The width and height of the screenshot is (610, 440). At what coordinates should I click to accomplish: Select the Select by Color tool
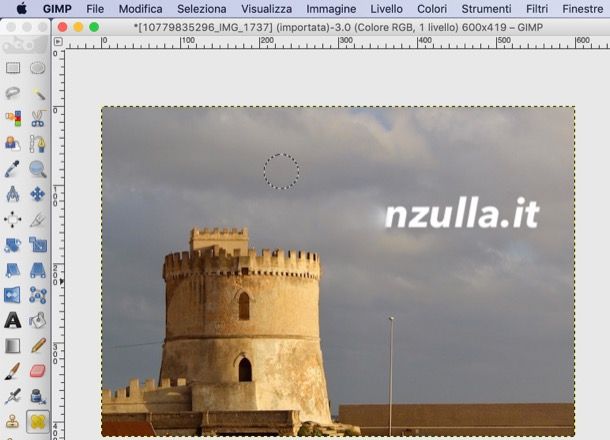(x=13, y=118)
